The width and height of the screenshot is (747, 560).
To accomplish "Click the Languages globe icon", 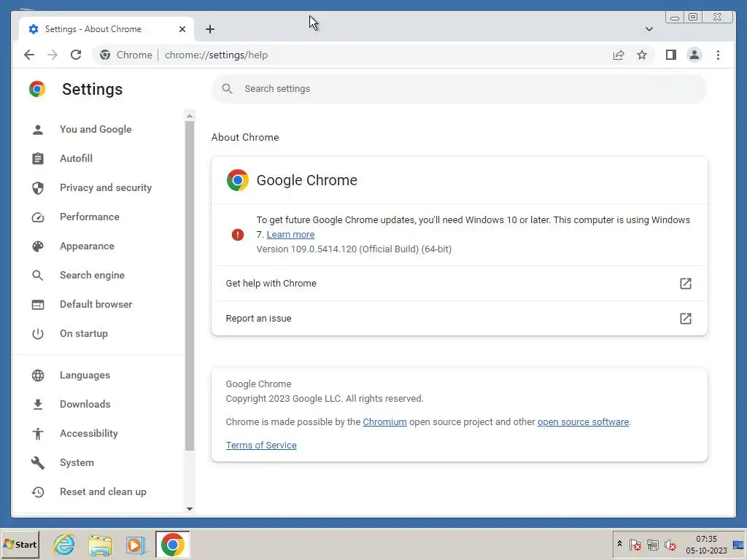I will coord(38,376).
